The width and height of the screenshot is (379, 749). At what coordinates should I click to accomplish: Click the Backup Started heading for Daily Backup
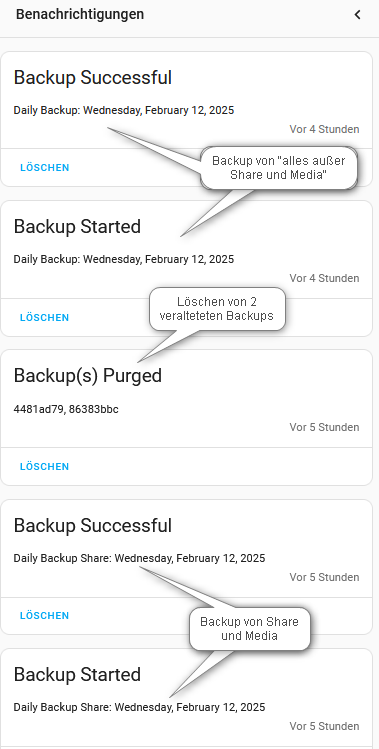pyautogui.click(x=77, y=226)
